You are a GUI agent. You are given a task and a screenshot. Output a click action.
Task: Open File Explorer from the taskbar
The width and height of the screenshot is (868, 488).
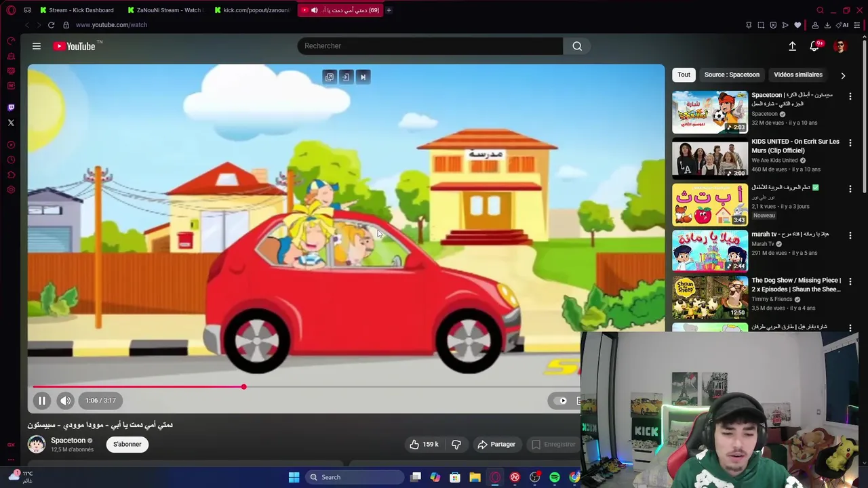click(475, 477)
